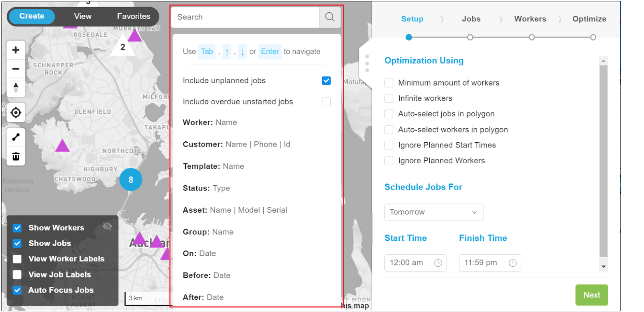Viewport: 644px width, 312px height.
Task: Click the green Next button
Action: 591,295
